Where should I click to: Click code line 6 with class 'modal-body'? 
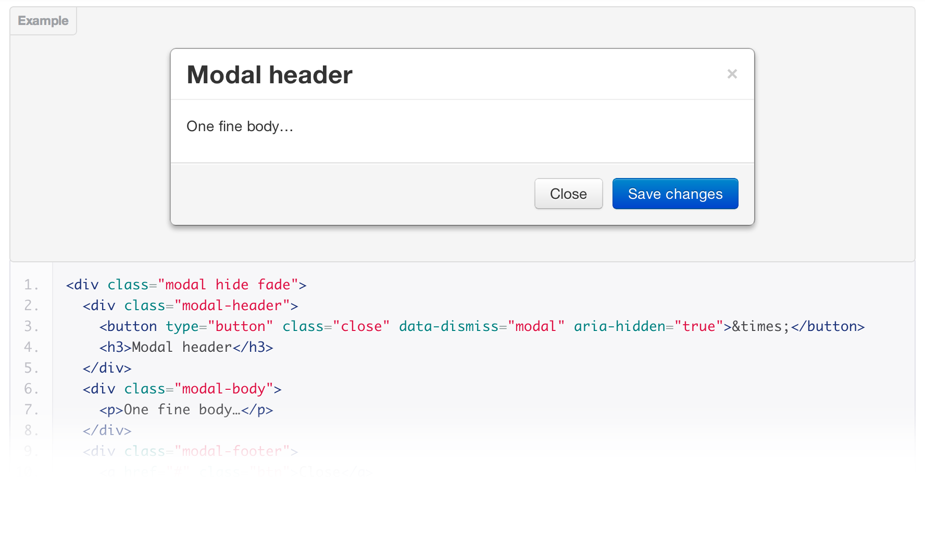[x=182, y=389]
